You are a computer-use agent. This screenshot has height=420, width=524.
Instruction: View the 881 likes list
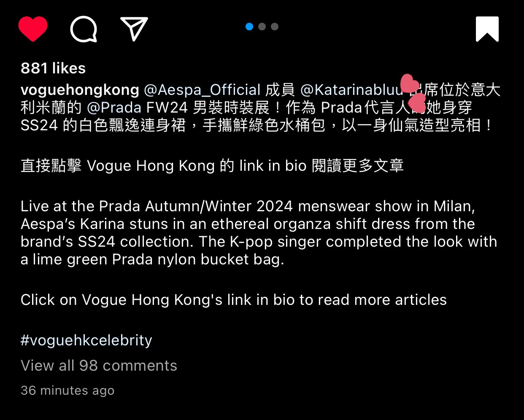pyautogui.click(x=53, y=68)
